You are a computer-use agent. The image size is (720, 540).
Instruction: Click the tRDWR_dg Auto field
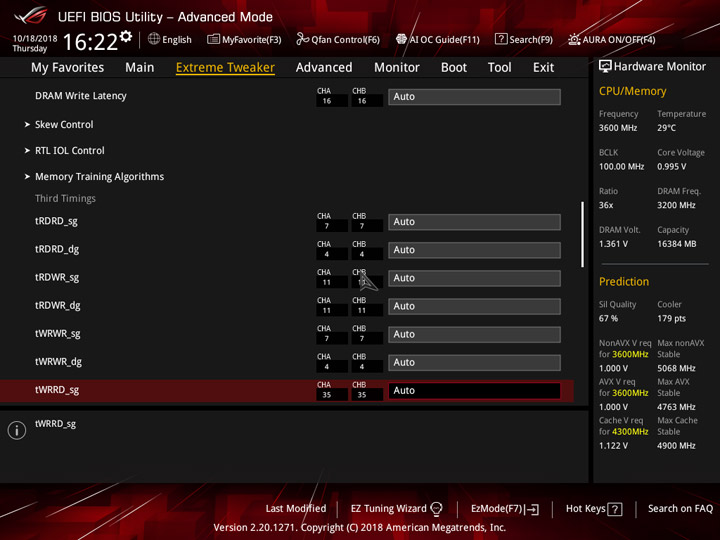click(x=474, y=306)
